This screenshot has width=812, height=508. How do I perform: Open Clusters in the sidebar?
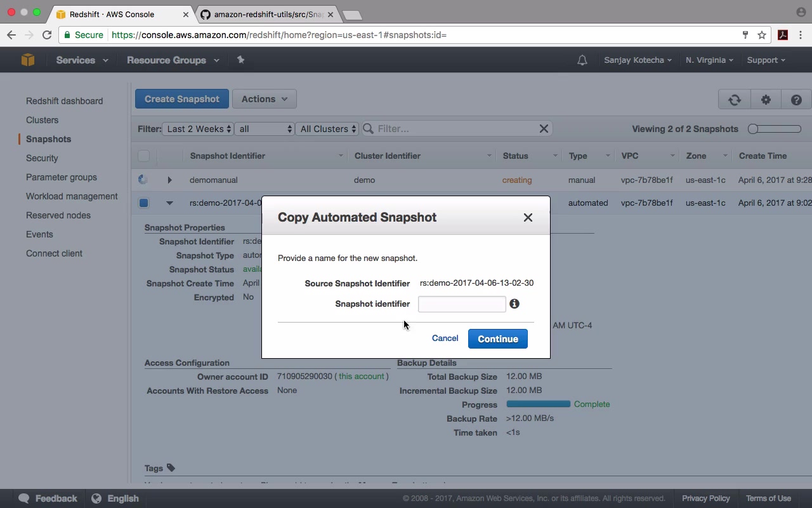coord(42,120)
